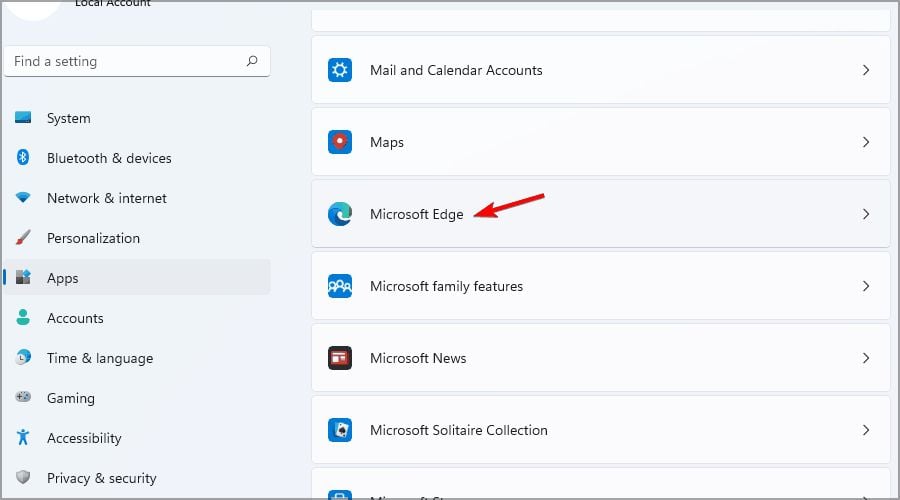Click the Microsoft family features icon
This screenshot has height=500, width=900.
pos(340,286)
